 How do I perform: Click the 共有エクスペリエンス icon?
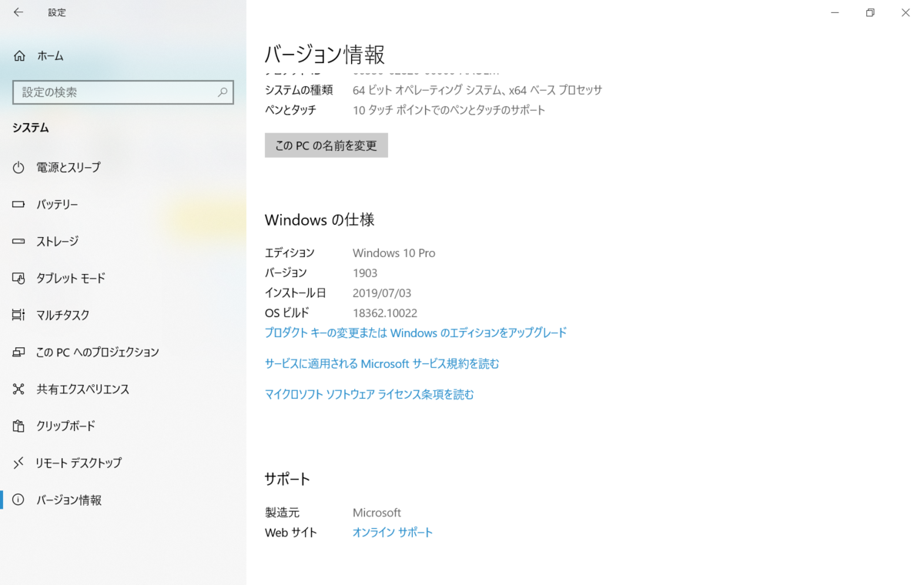[18, 389]
